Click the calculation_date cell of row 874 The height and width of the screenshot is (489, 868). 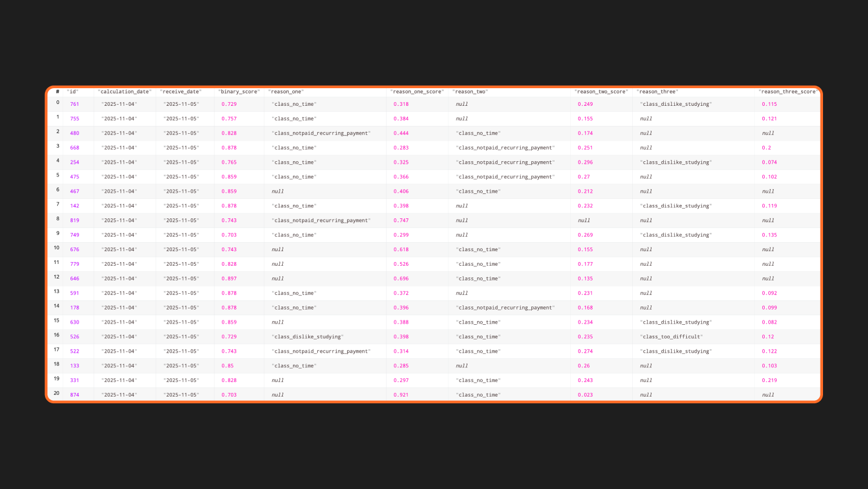pos(119,395)
